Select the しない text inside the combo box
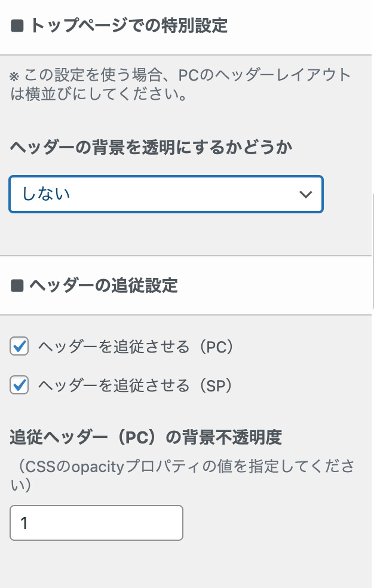Viewport: 374px width, 588px height. (x=46, y=194)
